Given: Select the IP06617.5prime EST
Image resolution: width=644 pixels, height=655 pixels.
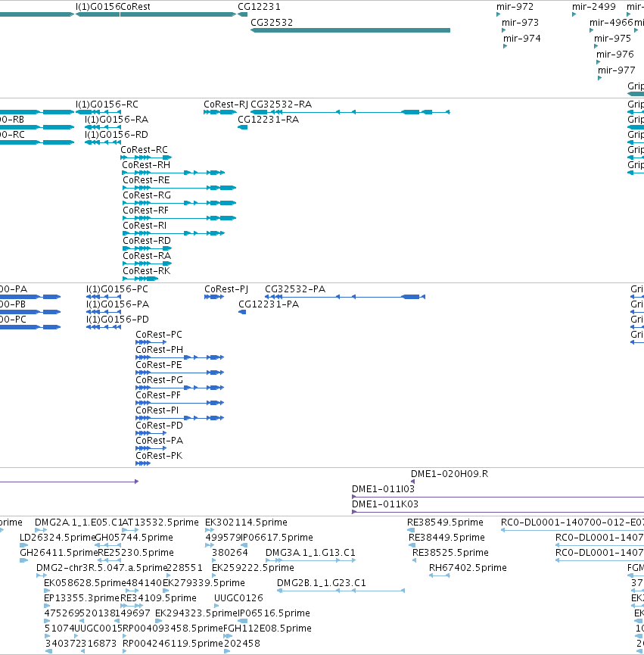Looking at the screenshot, I should [x=244, y=545].
